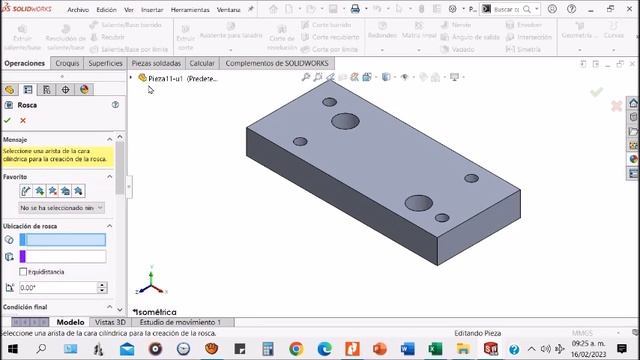Click the Zoom to Area viewport icon
Image resolution: width=640 pixels, height=360 pixels.
pos(318,77)
